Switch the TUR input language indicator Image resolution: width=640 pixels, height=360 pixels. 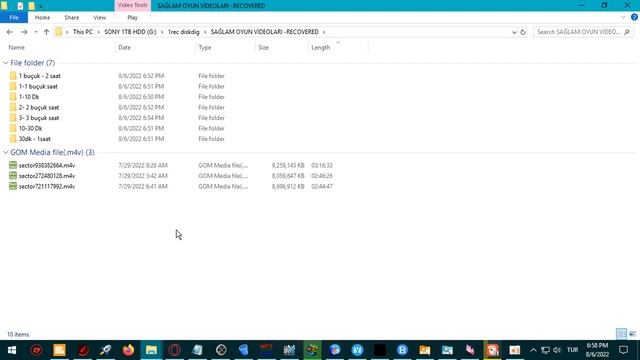573,350
